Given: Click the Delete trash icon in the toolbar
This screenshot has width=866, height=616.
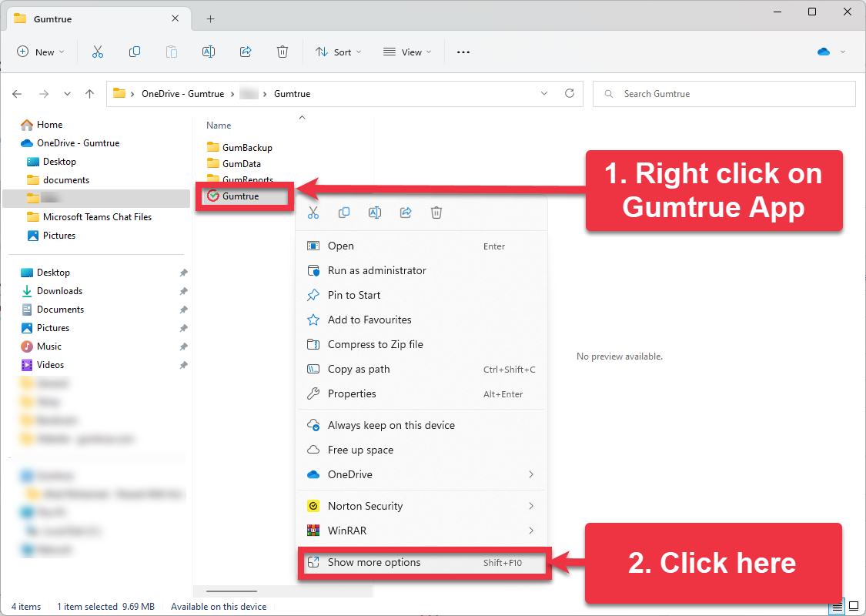Looking at the screenshot, I should coord(283,52).
